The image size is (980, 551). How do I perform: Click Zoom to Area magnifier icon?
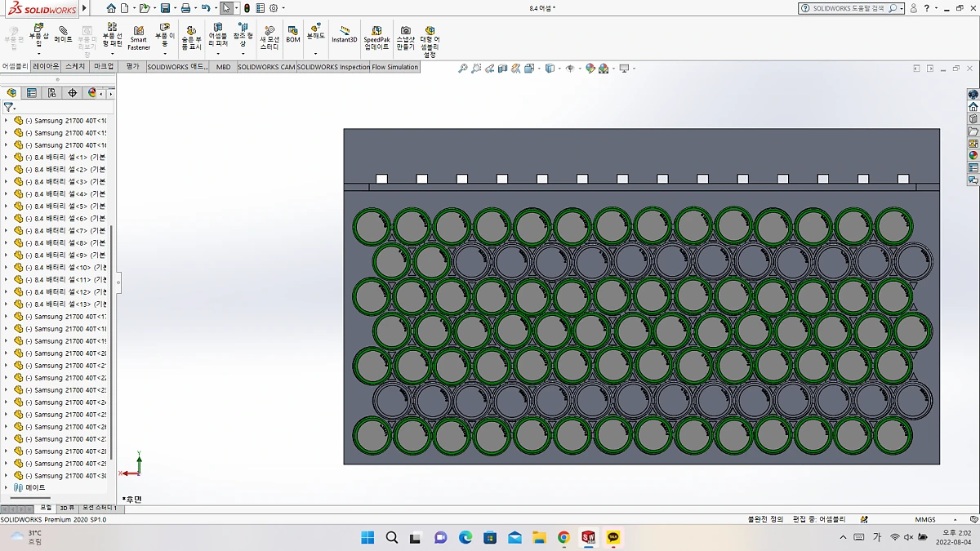(476, 69)
